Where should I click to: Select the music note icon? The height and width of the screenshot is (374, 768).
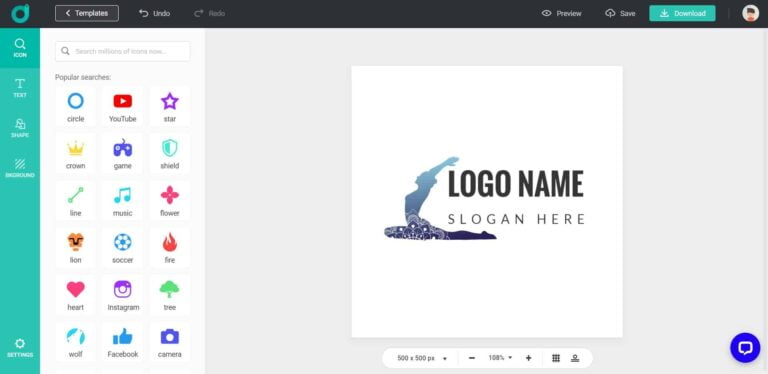(x=122, y=201)
